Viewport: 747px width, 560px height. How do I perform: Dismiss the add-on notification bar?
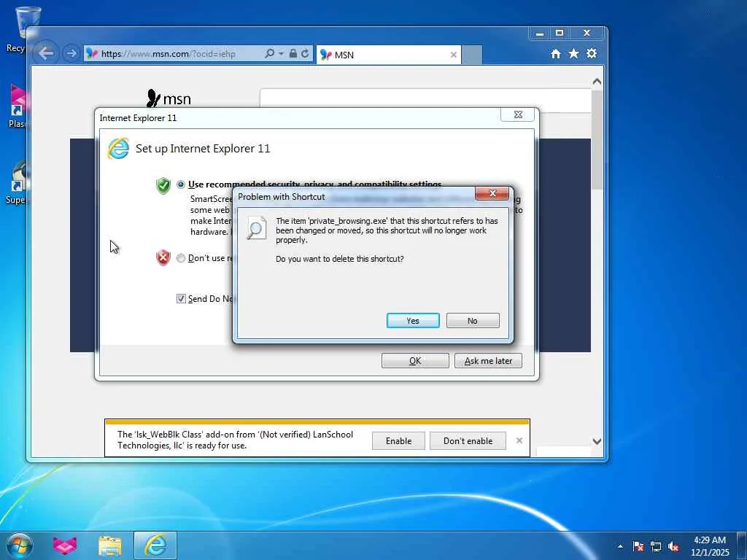(519, 440)
